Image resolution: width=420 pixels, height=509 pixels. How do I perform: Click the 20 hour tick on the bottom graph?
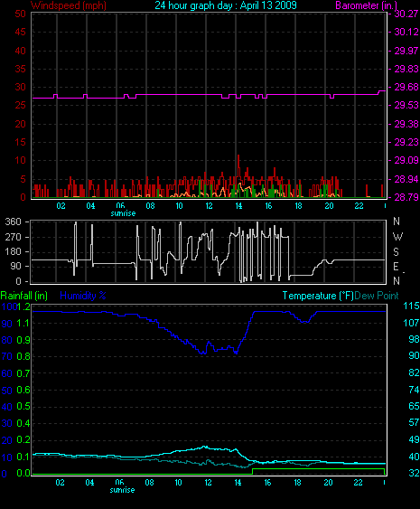(x=328, y=483)
